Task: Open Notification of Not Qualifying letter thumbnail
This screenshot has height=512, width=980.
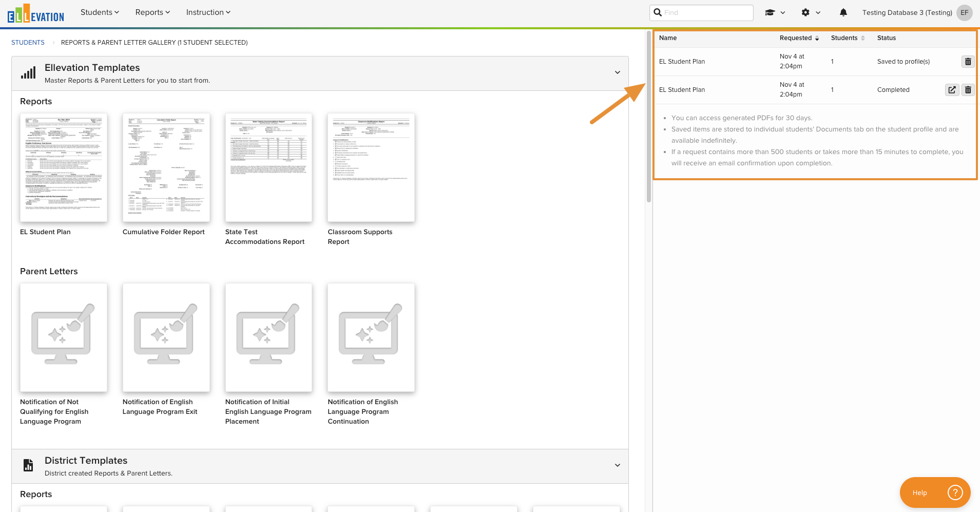Action: coord(64,337)
